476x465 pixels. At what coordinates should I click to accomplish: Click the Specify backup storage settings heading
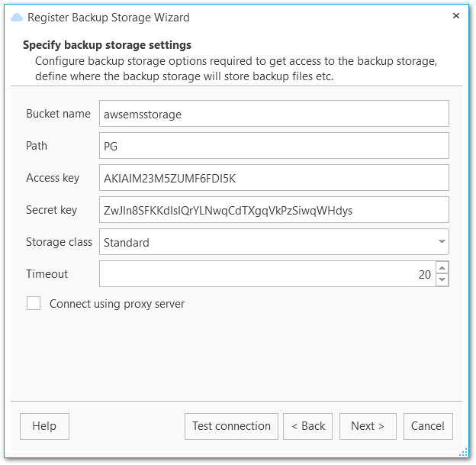pos(108,45)
